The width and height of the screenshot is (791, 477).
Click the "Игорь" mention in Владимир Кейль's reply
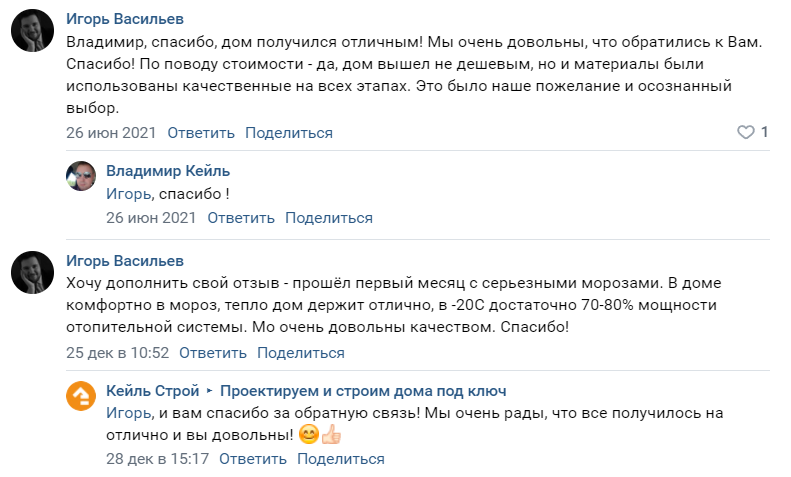[x=129, y=194]
